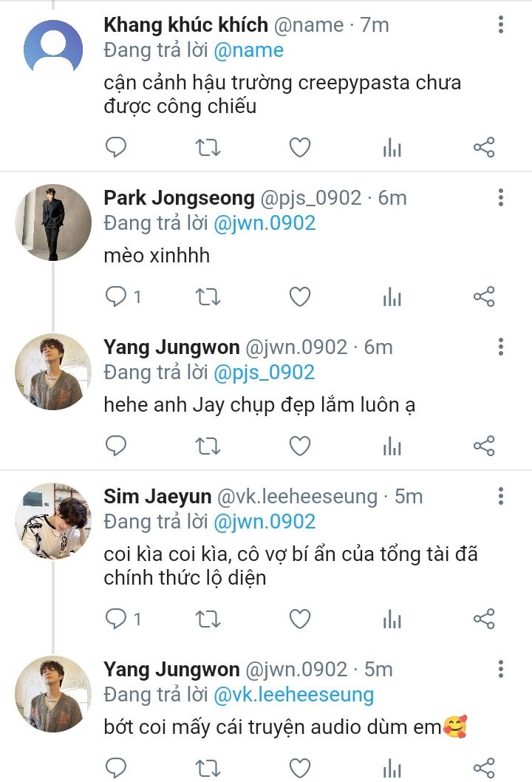Open the @jwn.0902 mention under Park Jongseong
This screenshot has height=782, width=532.
click(x=265, y=222)
